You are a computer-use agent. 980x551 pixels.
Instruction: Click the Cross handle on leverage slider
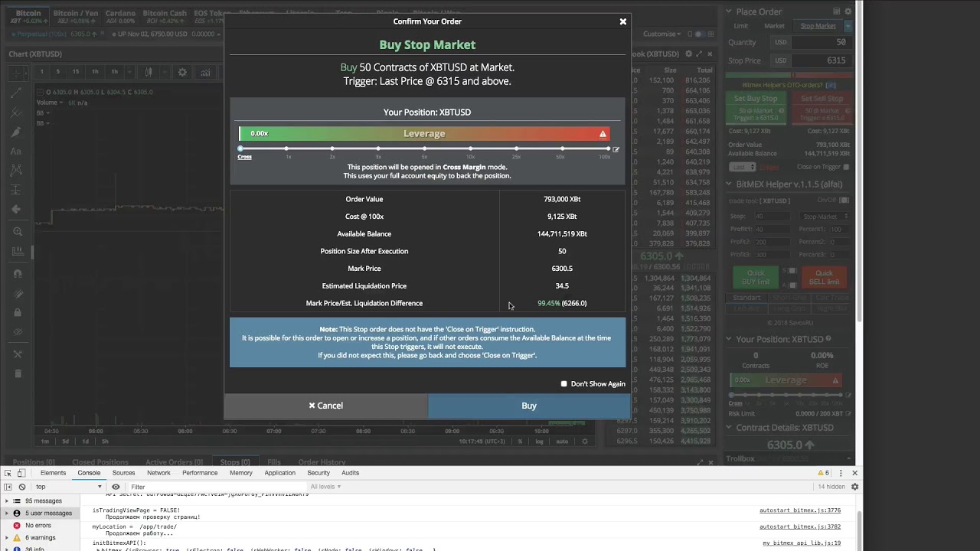[240, 148]
